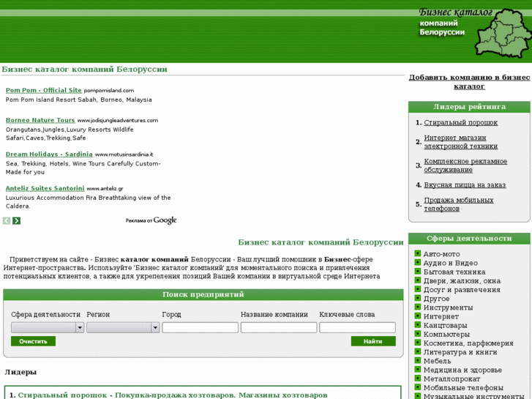Click green bullet icon beside Канцтовары

(x=418, y=324)
